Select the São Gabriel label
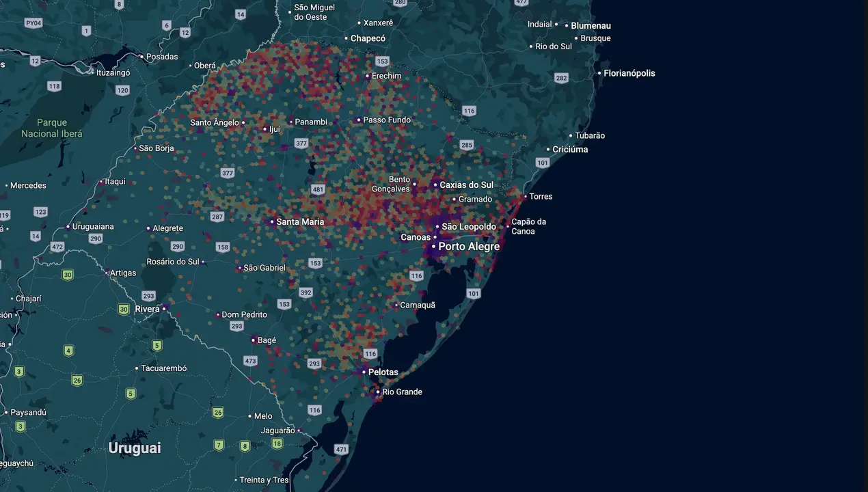Screen dimensions: 868x492 coord(265,268)
